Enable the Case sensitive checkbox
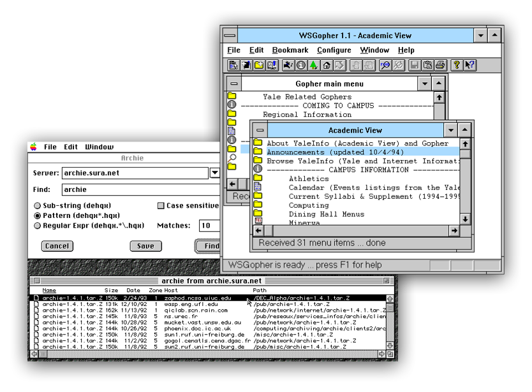This screenshot has height=392, width=532. [161, 206]
